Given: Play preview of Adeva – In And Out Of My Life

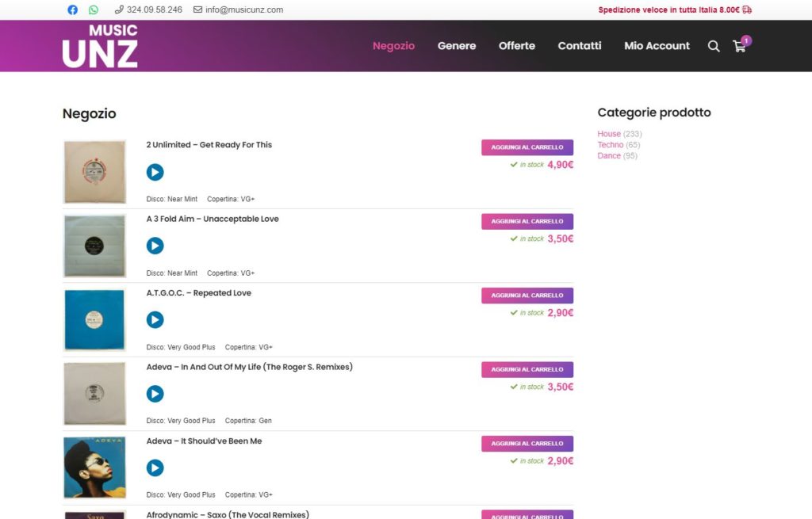Looking at the screenshot, I should [155, 394].
